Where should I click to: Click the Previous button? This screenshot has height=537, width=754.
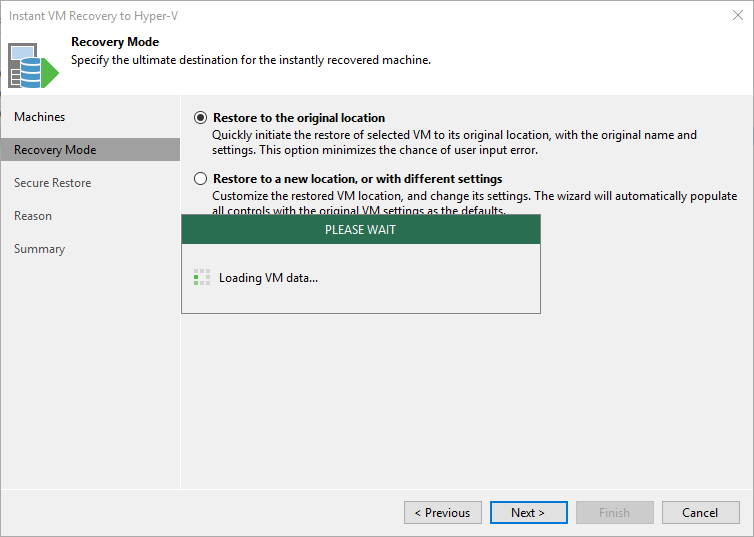point(443,512)
